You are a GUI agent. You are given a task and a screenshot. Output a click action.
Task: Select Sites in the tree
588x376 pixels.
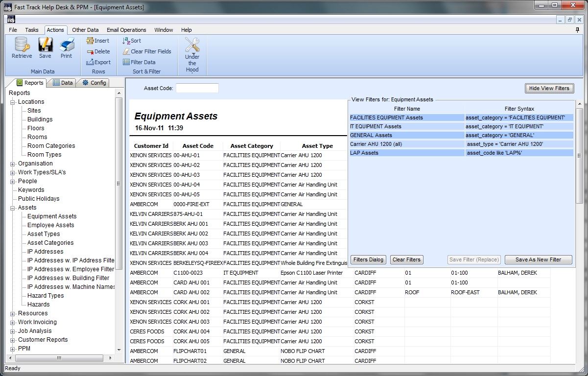[34, 111]
